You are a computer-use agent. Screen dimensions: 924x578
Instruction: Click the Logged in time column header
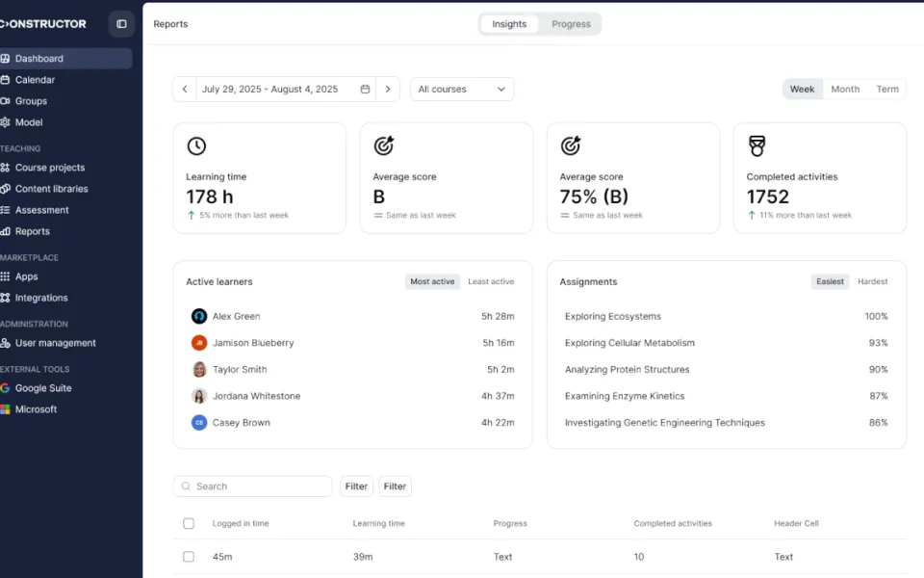[241, 524]
